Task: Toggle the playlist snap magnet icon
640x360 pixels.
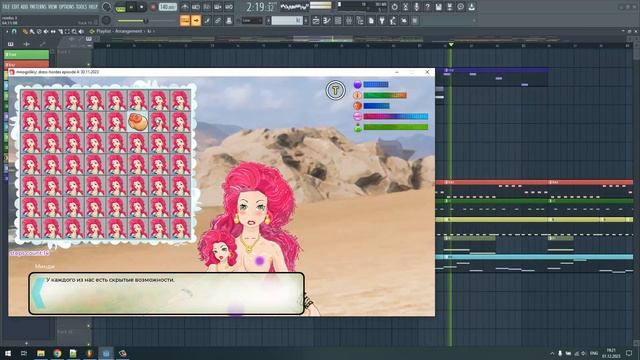Action: 14,31
